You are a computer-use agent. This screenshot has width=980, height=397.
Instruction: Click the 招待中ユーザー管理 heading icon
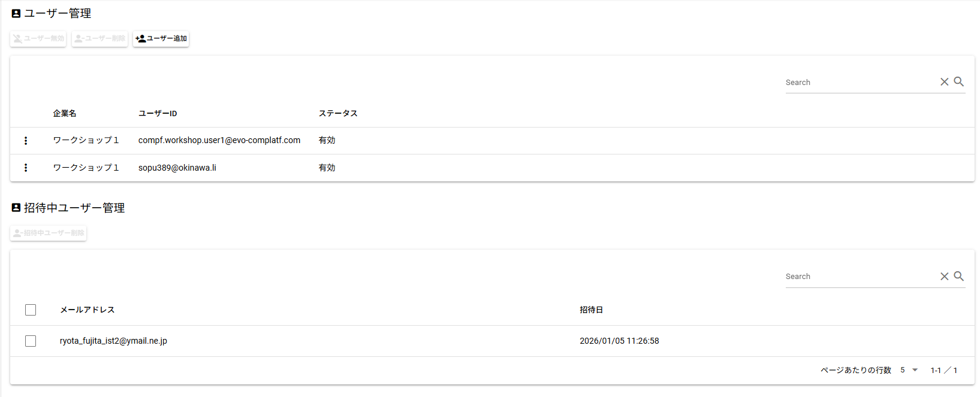(16, 208)
